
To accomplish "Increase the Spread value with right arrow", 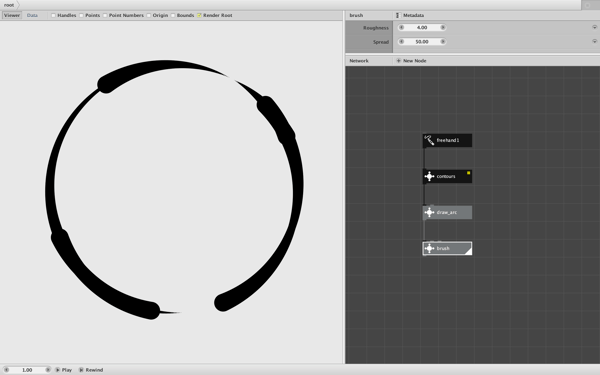I will (x=443, y=42).
